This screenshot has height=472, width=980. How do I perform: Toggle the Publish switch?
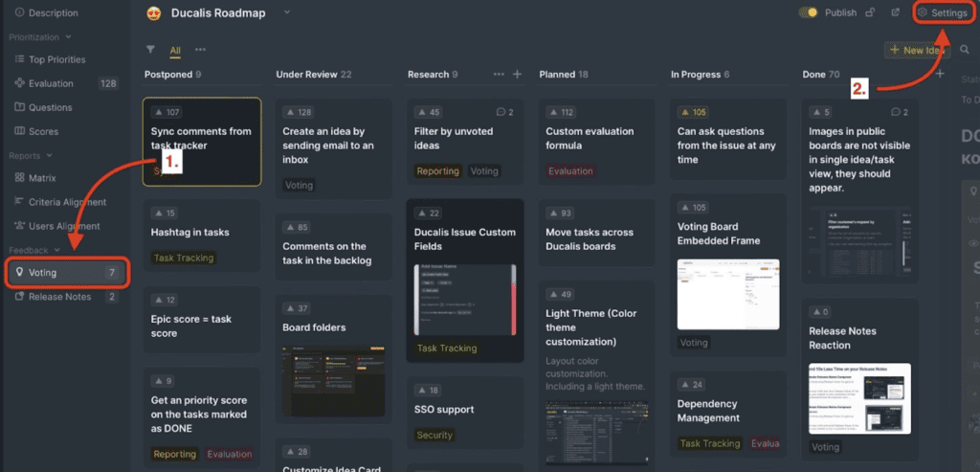[808, 12]
